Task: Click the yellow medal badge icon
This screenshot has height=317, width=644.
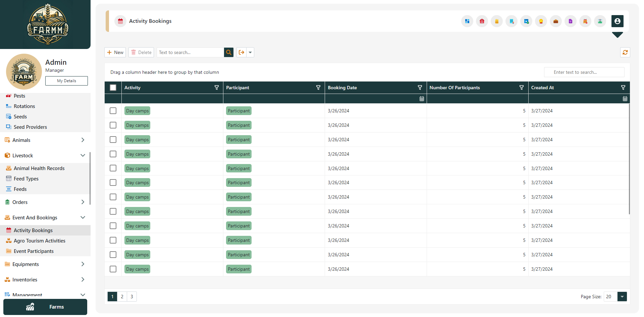Action: [541, 21]
